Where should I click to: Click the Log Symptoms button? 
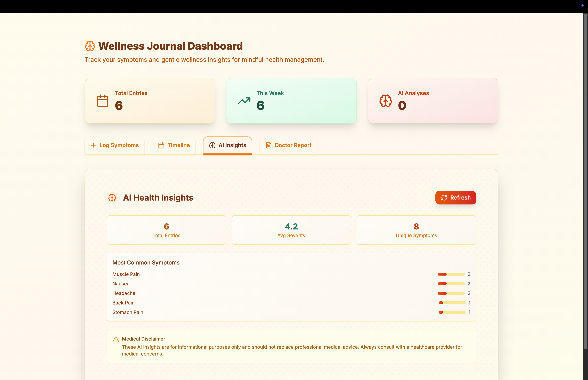pos(114,145)
